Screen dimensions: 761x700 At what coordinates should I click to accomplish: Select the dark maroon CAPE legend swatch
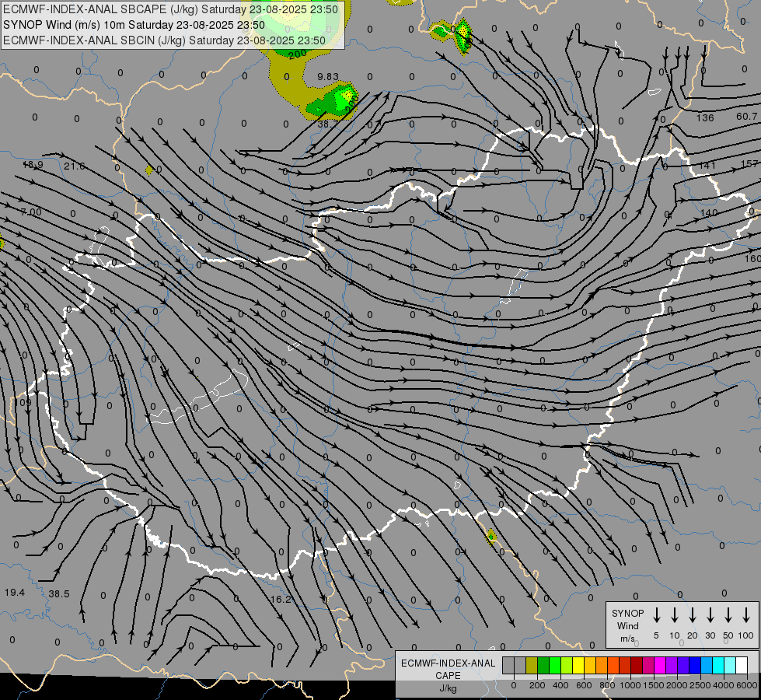coord(637,666)
